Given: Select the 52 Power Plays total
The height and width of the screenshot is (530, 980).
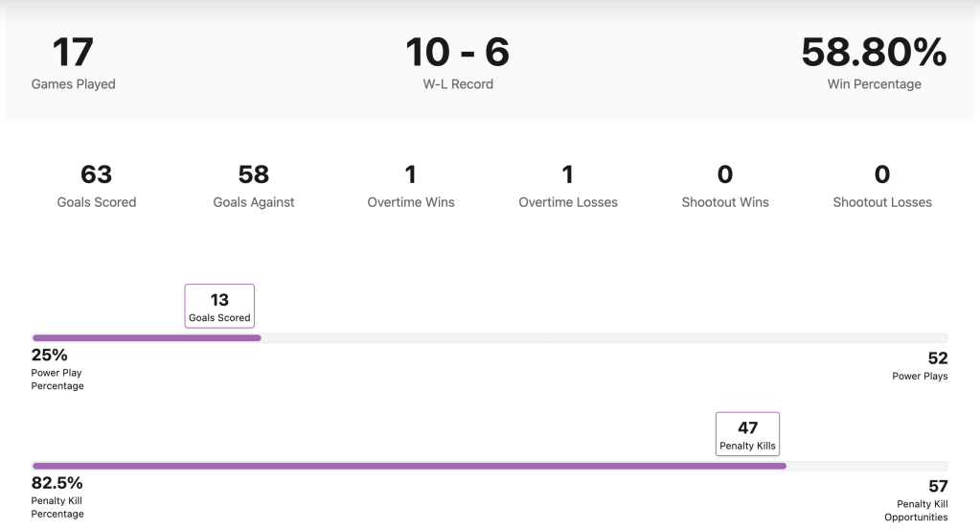Looking at the screenshot, I should [x=937, y=358].
